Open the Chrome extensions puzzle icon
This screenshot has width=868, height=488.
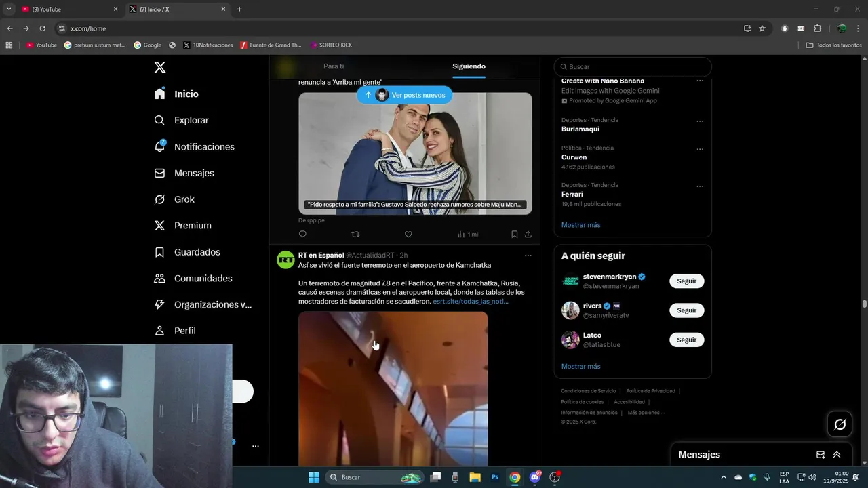tap(817, 28)
